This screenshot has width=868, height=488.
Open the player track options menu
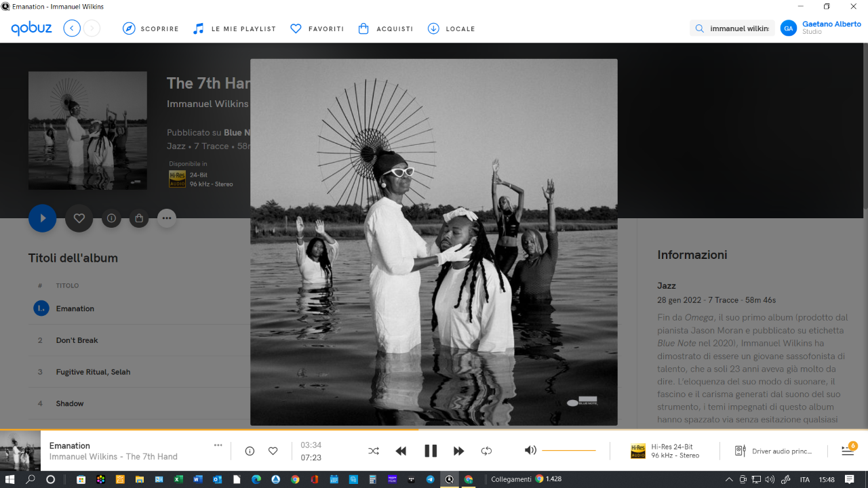click(218, 445)
